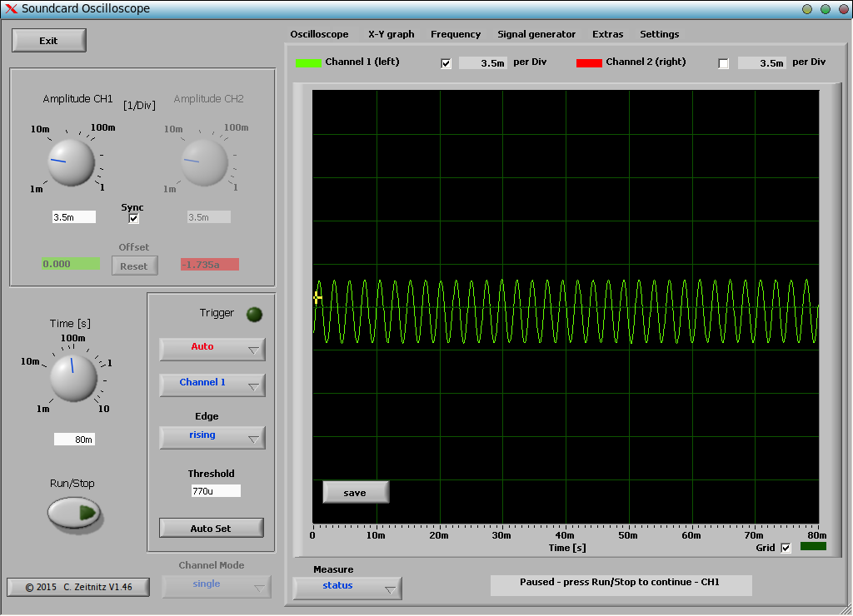The height and width of the screenshot is (616, 853).
Task: Toggle the Sync checkbox
Action: tap(133, 218)
